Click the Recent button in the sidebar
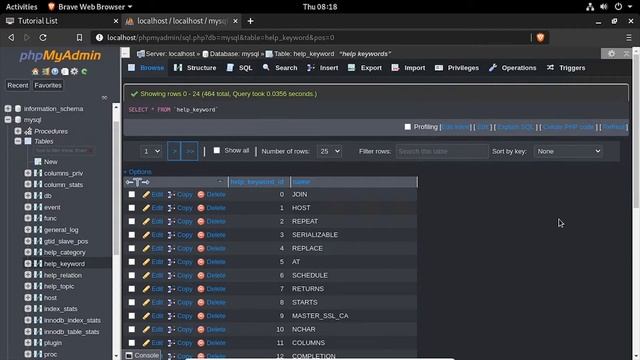 click(18, 85)
